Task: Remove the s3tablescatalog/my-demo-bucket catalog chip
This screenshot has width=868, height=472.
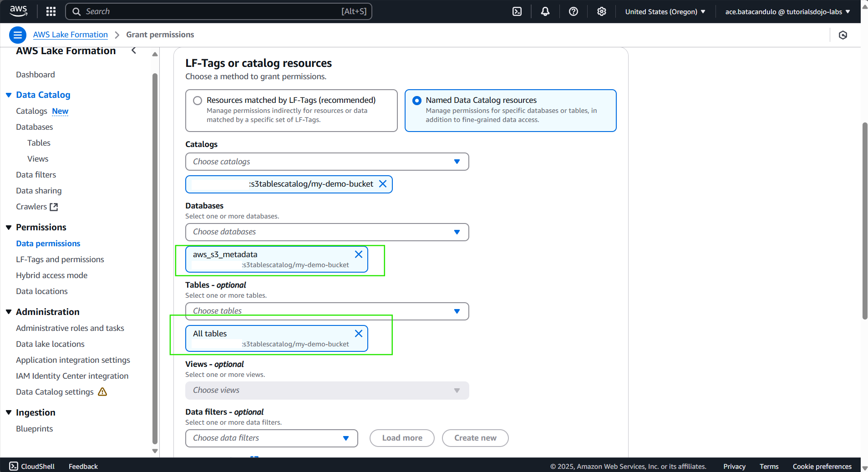Action: click(x=383, y=184)
